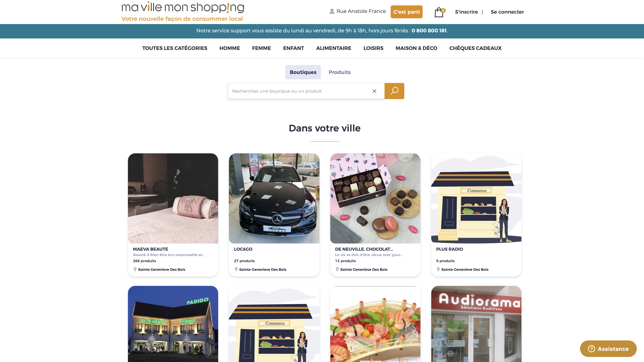This screenshot has height=362, width=644.
Task: Click the map pin under Maeva Beauté
Action: pos(135,269)
